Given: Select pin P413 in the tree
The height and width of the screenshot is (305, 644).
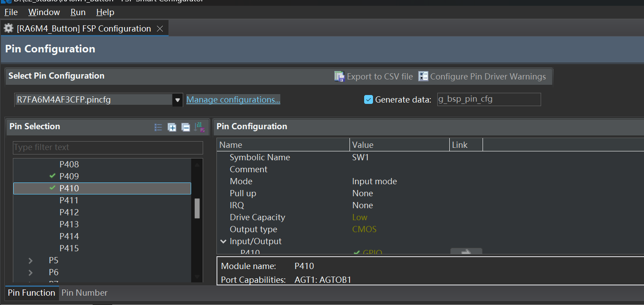Looking at the screenshot, I should (69, 224).
